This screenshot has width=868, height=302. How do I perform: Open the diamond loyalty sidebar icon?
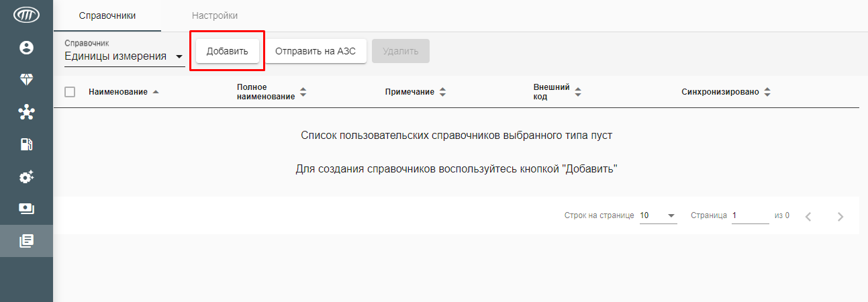[x=26, y=80]
